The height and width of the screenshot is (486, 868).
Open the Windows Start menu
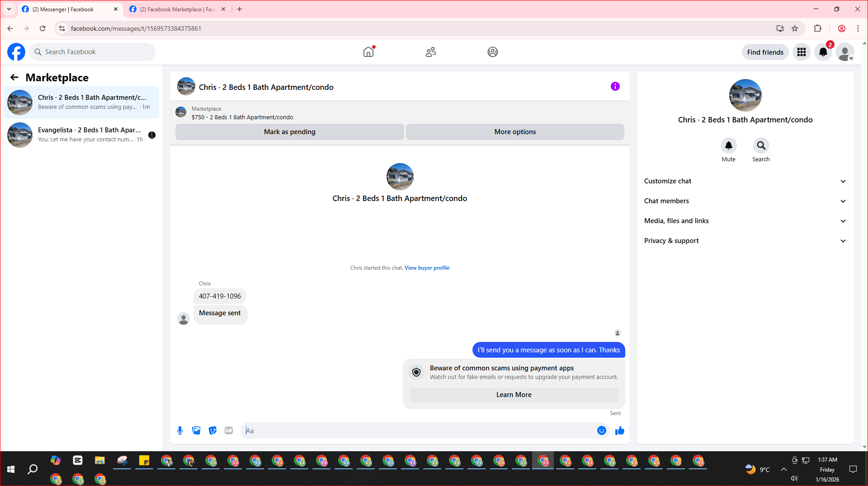pyautogui.click(x=11, y=469)
